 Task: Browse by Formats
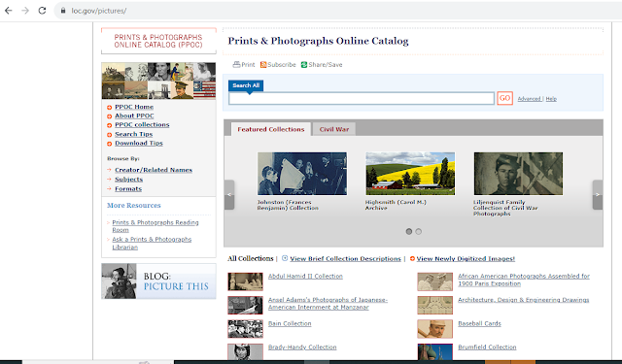click(128, 189)
